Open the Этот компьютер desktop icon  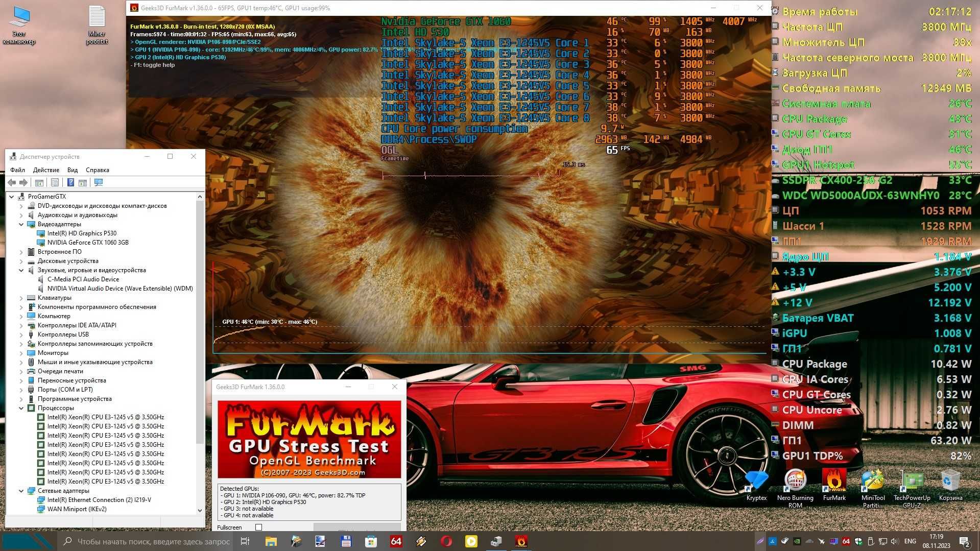click(x=19, y=25)
